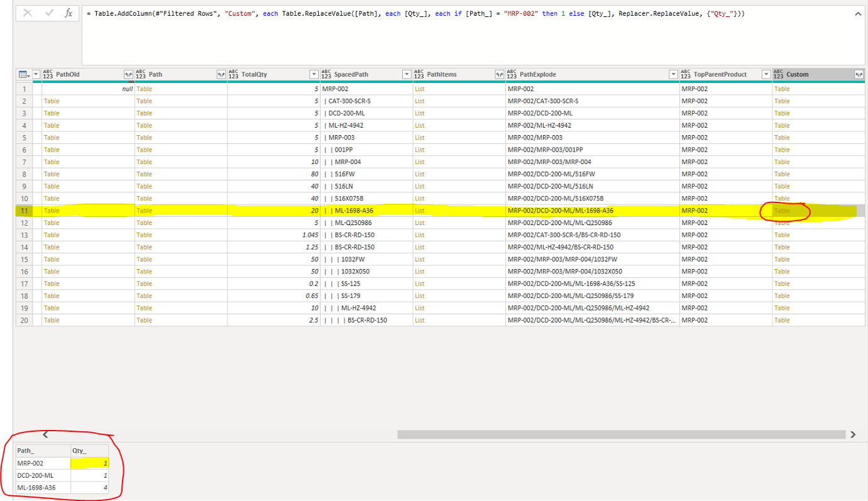The image size is (868, 501).
Task: Click preview Qty_ value 4
Action: tap(89, 488)
